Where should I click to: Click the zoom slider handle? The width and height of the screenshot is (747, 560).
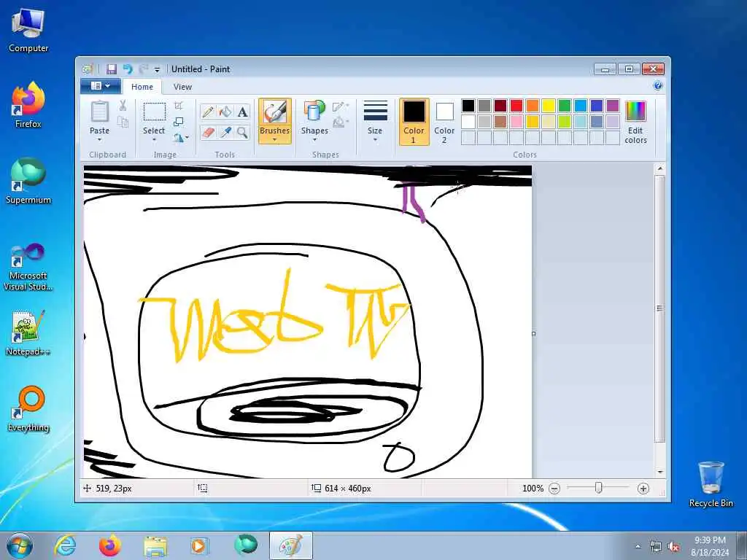[599, 488]
